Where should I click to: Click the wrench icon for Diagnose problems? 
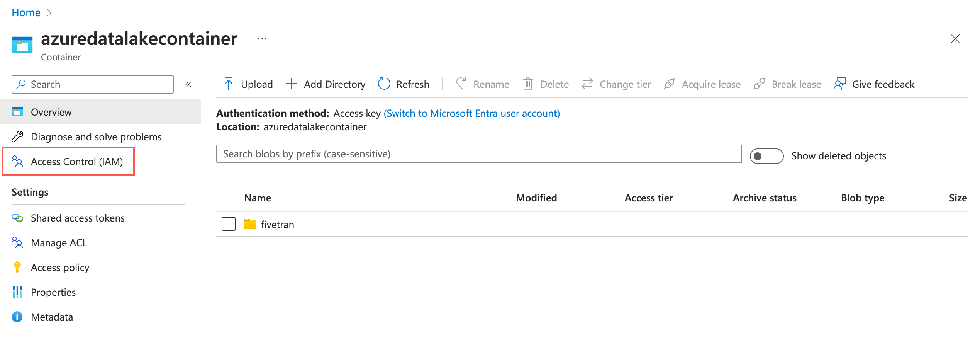17,136
